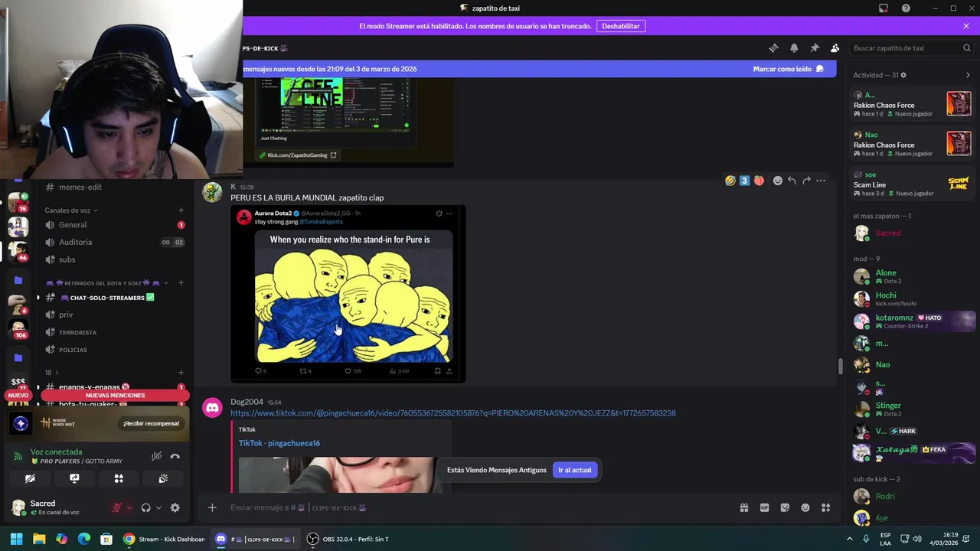Join the Auditoria voice channel

(115, 242)
